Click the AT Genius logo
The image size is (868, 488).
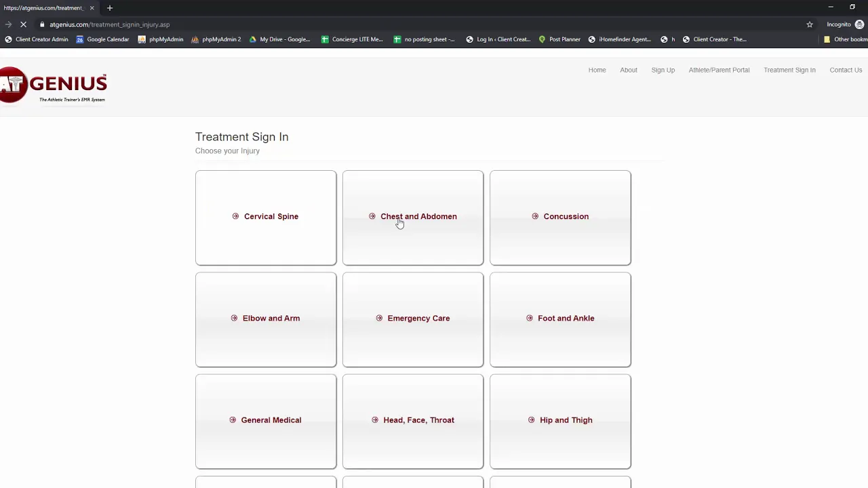coord(54,85)
